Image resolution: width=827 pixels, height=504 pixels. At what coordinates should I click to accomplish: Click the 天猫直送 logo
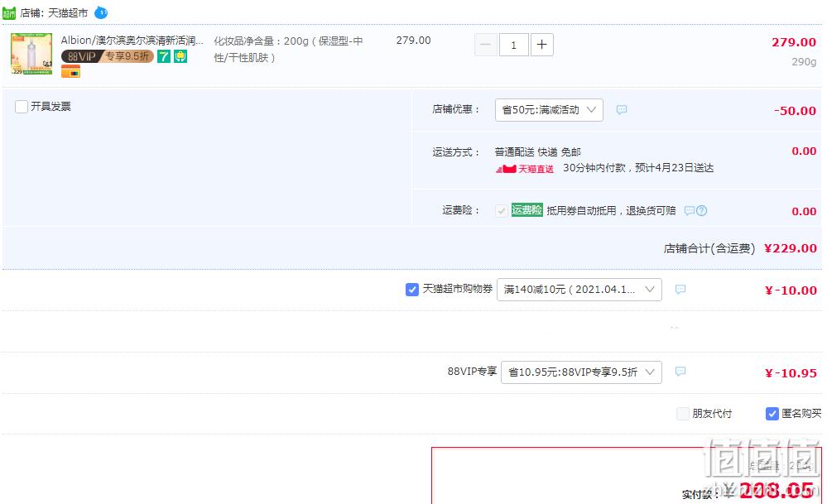(525, 169)
